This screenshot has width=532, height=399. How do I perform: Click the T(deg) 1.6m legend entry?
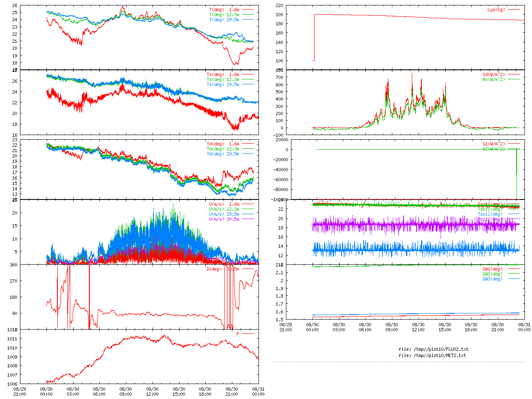(224, 10)
